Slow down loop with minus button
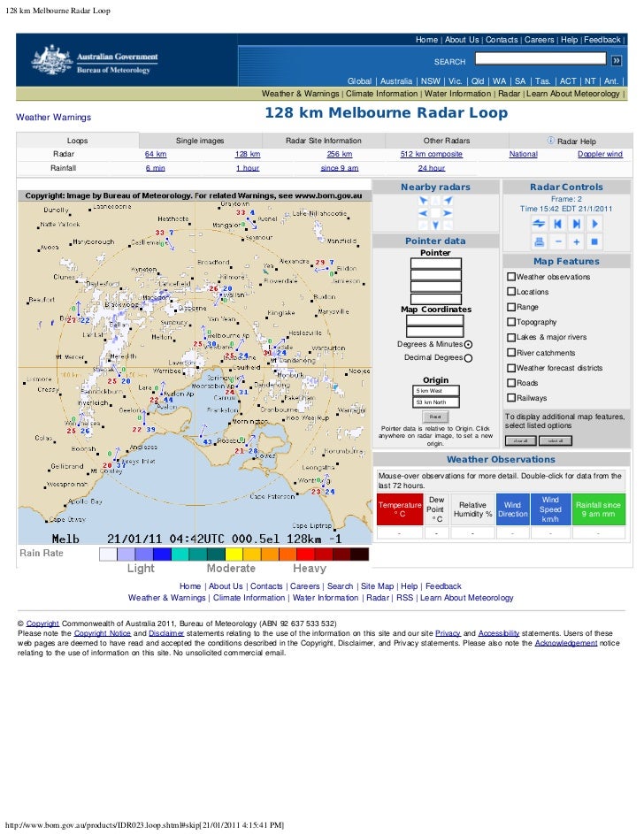 (558, 242)
